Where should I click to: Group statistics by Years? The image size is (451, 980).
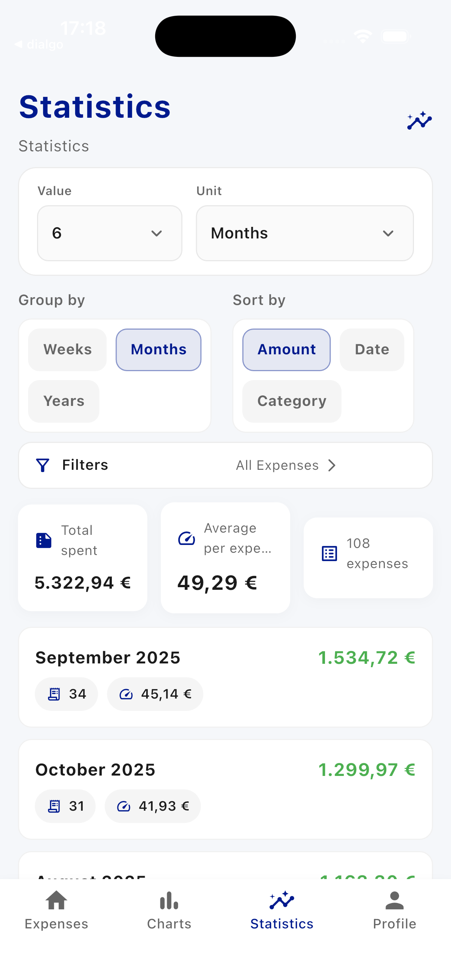click(x=64, y=401)
